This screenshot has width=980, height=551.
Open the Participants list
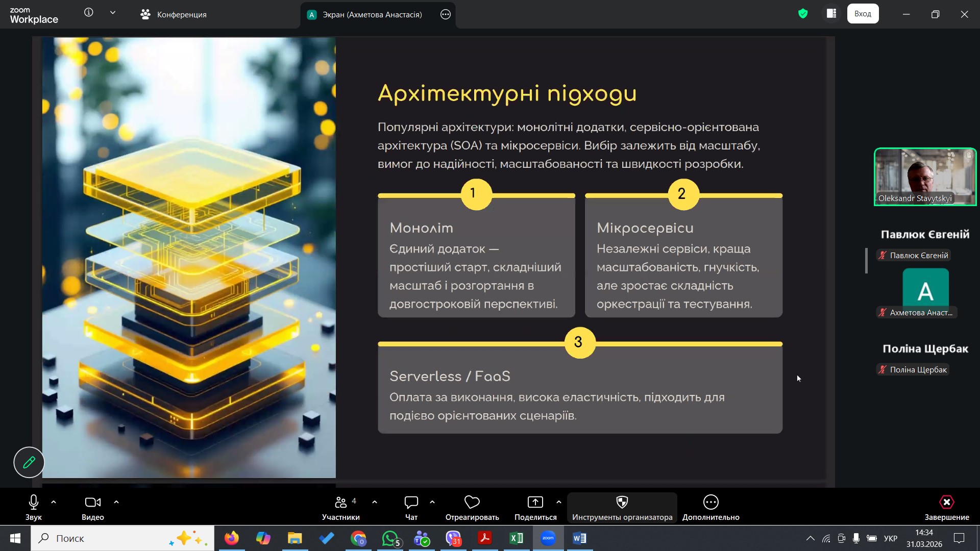(341, 503)
